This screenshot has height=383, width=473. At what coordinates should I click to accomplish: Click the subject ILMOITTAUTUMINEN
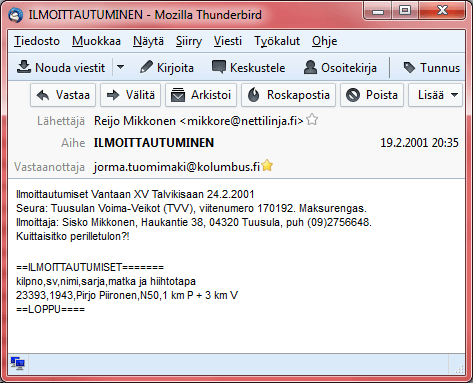click(x=154, y=143)
